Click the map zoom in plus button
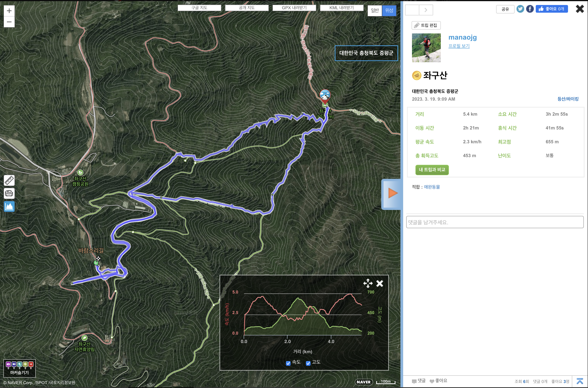Screen dimensions: 588x388 (x=9, y=11)
